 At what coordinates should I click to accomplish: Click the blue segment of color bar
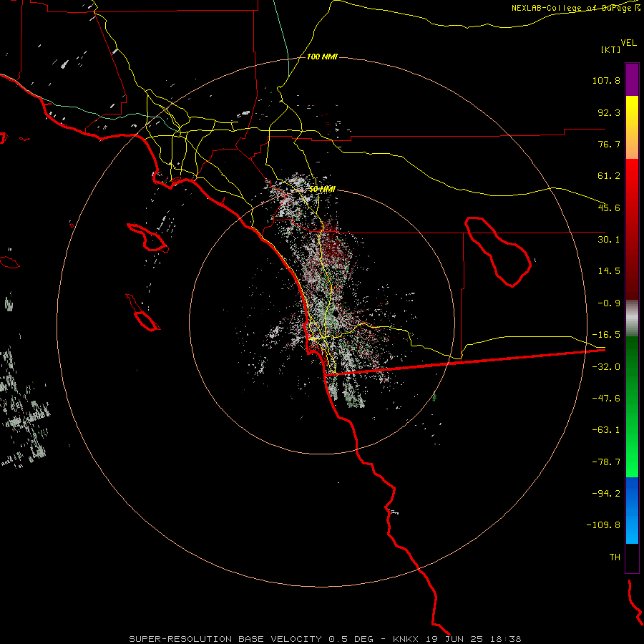[632, 510]
